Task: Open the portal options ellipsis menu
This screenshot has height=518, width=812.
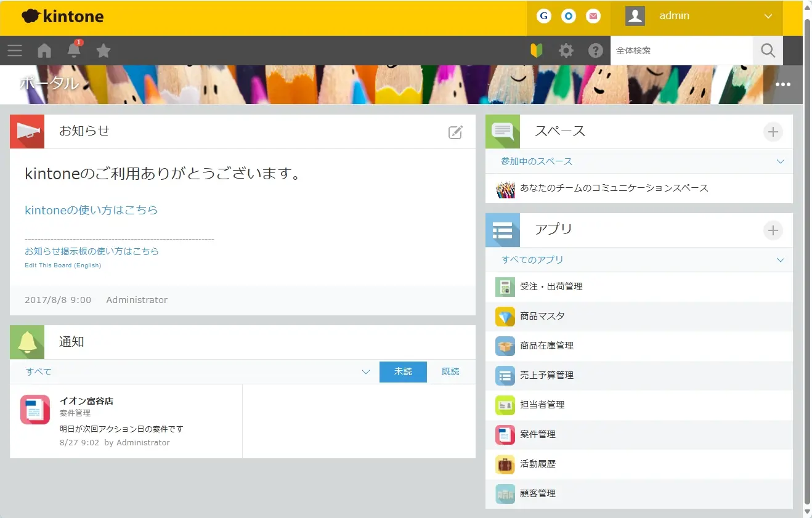Action: point(783,84)
